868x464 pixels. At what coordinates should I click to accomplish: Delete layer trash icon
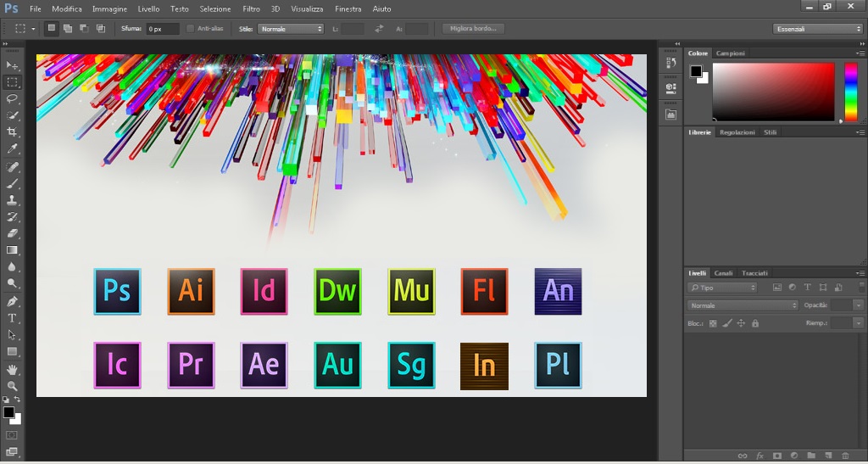pyautogui.click(x=845, y=456)
